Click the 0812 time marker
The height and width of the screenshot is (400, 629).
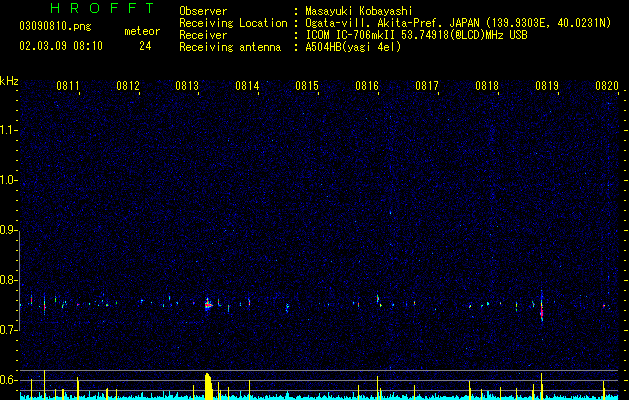(x=128, y=86)
